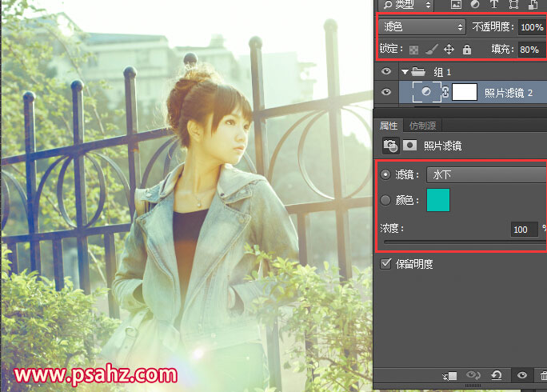Click the lock image pixels brush icon

point(430,50)
